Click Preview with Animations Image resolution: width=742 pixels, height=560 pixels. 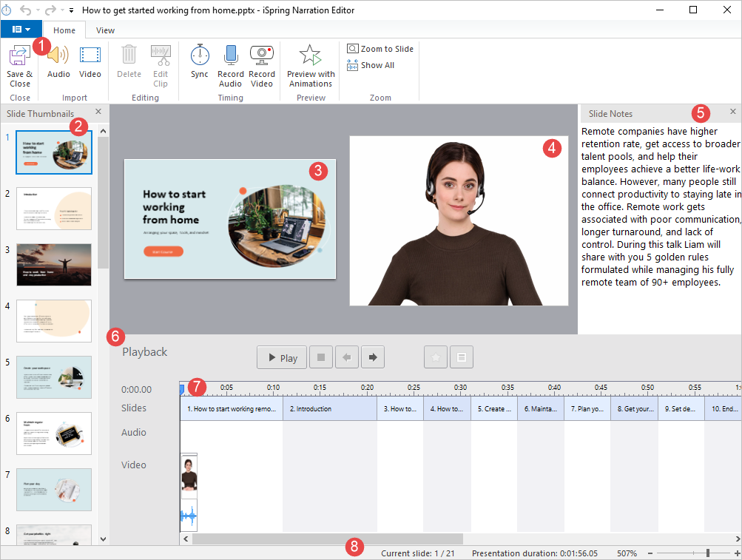tap(311, 56)
